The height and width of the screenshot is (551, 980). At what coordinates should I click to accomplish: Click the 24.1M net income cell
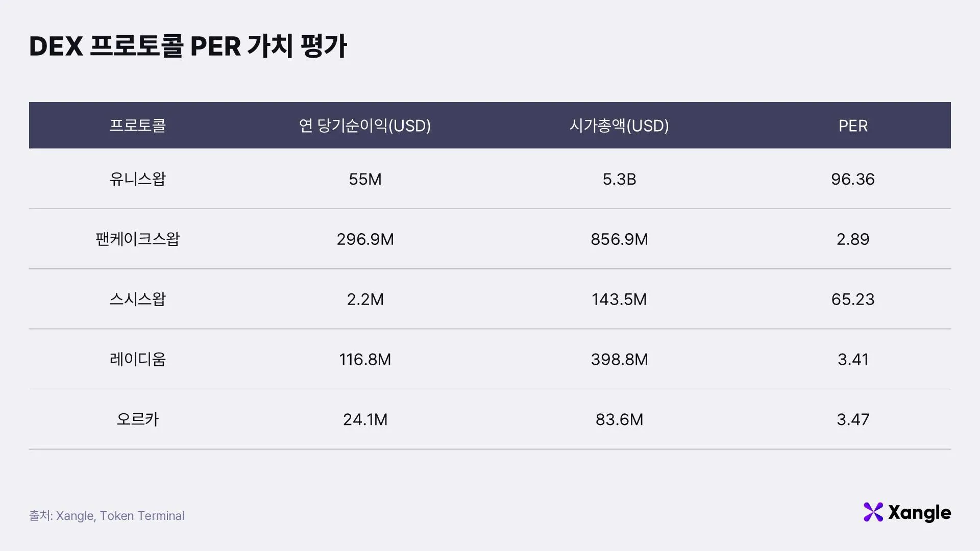tap(364, 419)
